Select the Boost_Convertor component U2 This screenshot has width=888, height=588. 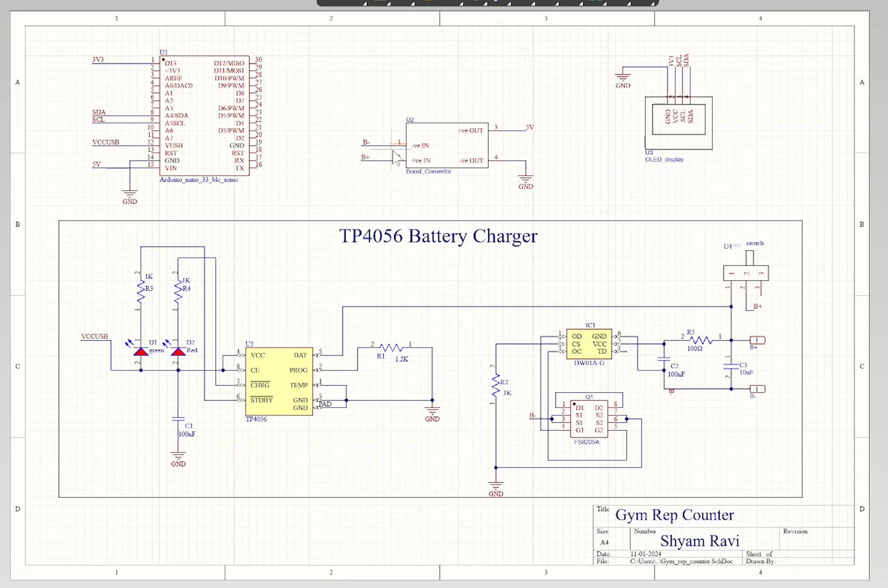pos(447,145)
